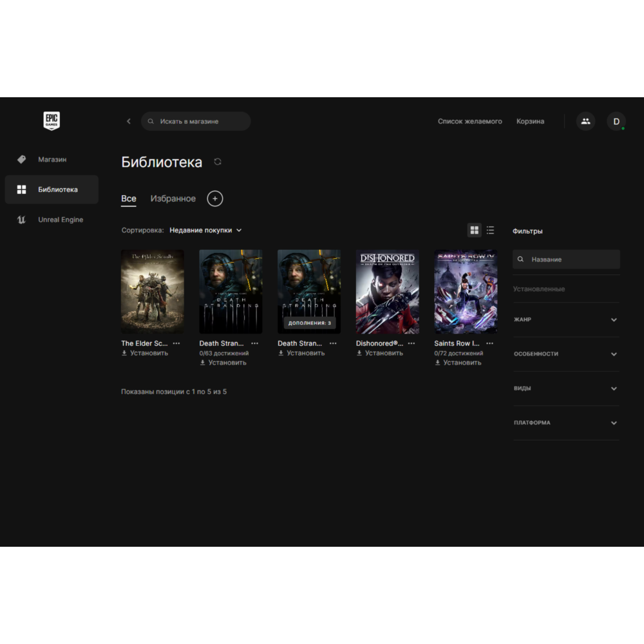
Task: Open the profile avatar D menu
Action: [616, 121]
